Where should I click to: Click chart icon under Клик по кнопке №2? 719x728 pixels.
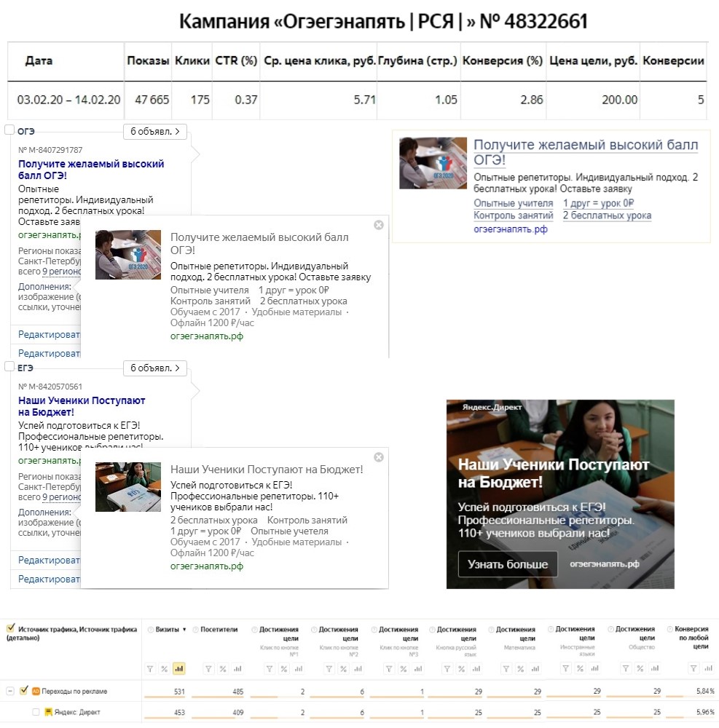[x=358, y=669]
